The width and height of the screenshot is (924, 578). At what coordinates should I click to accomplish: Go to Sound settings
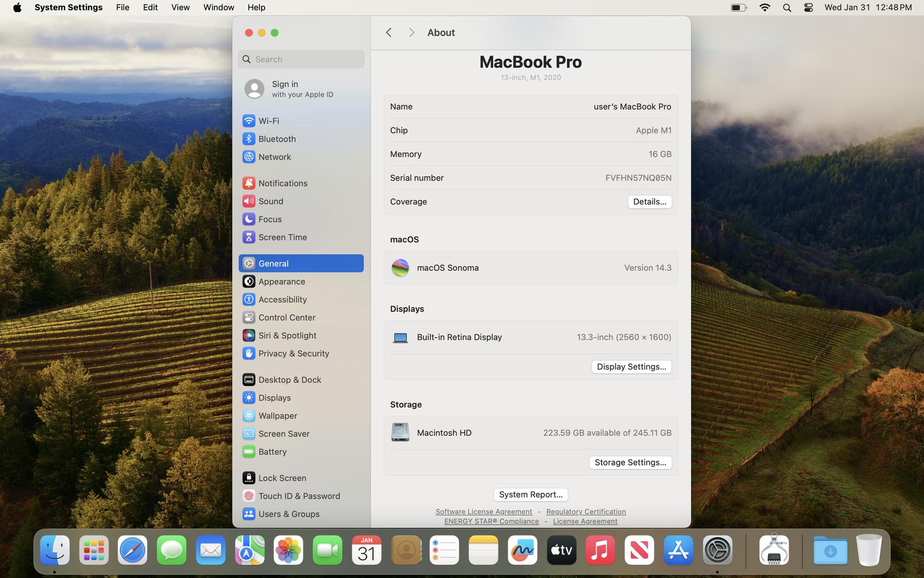point(301,201)
